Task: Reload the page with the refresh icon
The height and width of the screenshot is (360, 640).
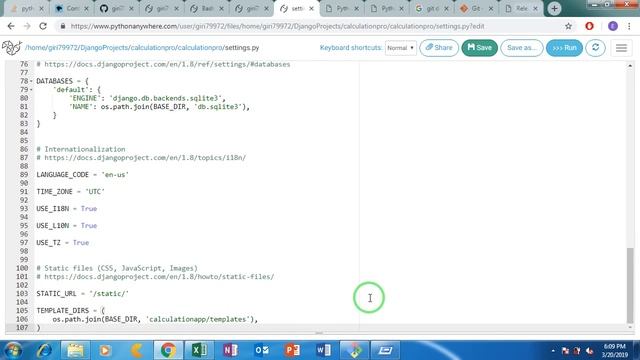Action: click(x=43, y=26)
